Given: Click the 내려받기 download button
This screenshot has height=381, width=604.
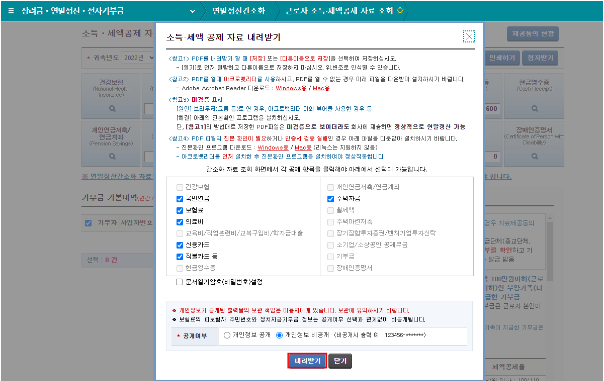Looking at the screenshot, I should pos(307,361).
